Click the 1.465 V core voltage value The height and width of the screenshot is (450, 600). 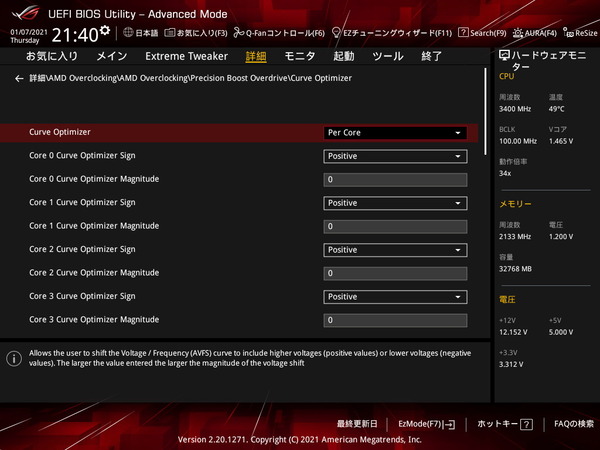(x=561, y=141)
